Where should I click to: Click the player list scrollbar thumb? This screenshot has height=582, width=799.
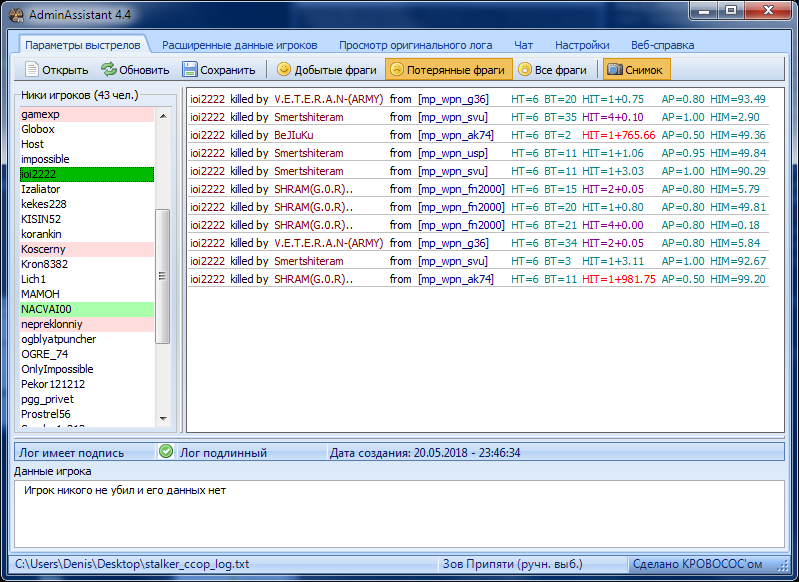point(163,276)
